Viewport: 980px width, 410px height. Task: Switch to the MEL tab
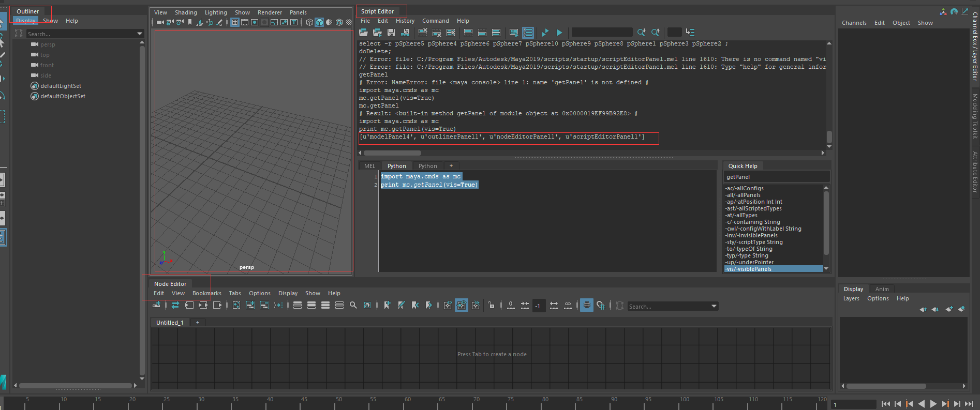[369, 166]
